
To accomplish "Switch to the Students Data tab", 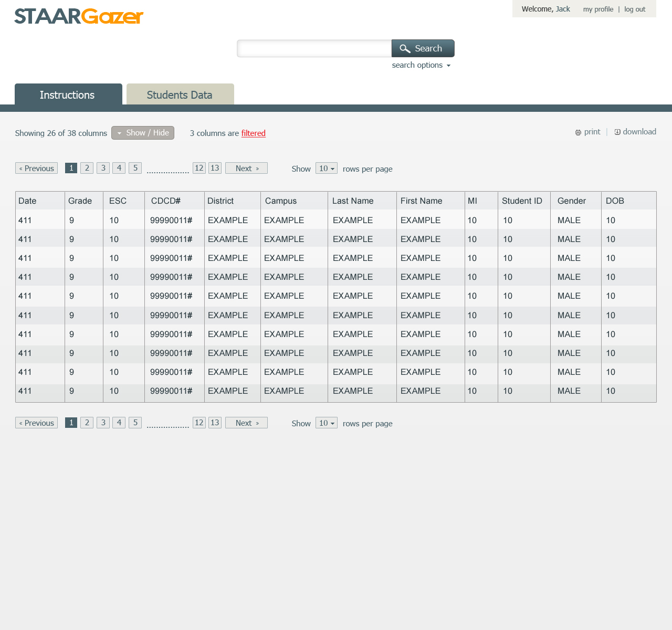I will click(x=180, y=94).
